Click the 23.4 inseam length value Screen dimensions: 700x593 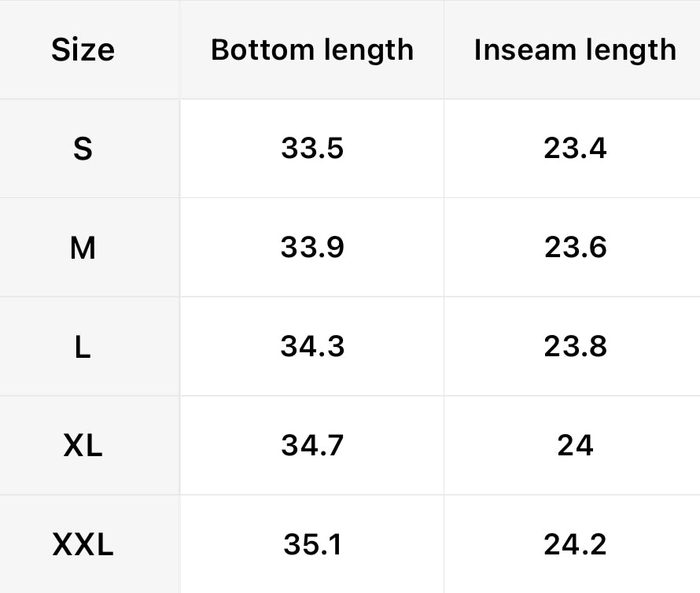click(x=575, y=149)
